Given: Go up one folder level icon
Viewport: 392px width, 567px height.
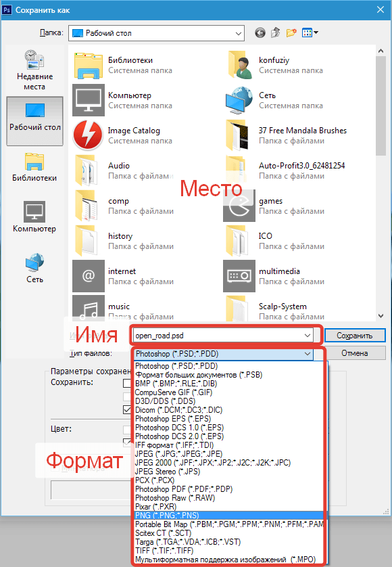Looking at the screenshot, I should [276, 32].
